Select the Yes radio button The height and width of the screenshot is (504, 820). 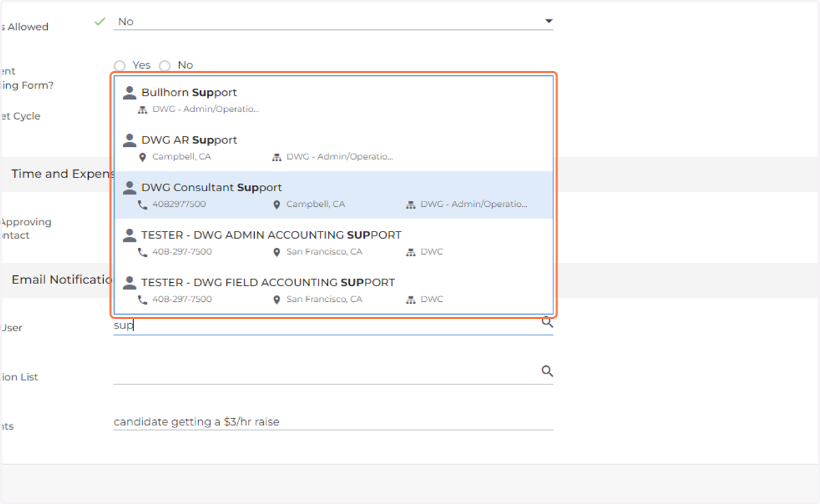pos(120,66)
